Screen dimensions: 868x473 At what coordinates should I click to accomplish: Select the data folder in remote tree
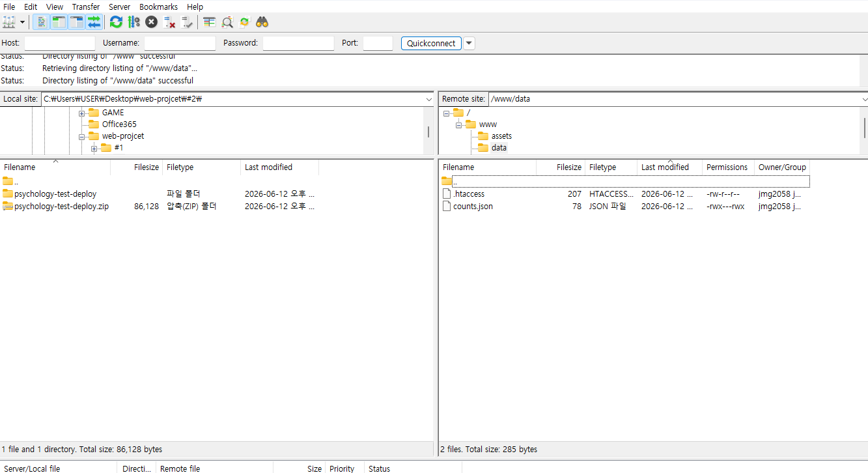click(x=499, y=148)
